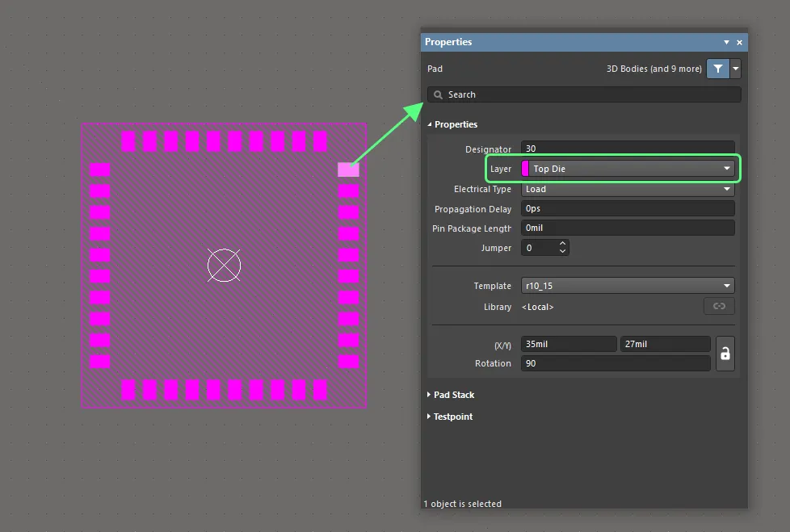790x532 pixels.
Task: Click the Designator input field
Action: (628, 149)
